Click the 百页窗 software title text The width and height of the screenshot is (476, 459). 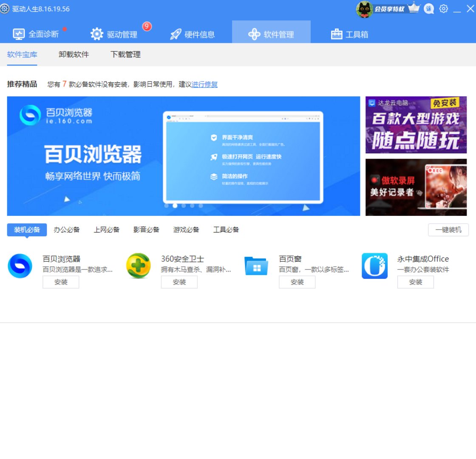tap(290, 259)
